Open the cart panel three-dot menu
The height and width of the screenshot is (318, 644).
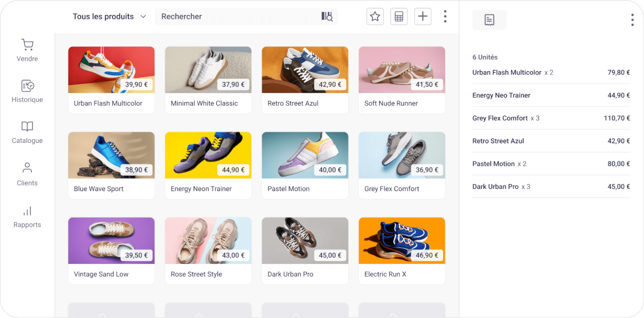tap(632, 20)
